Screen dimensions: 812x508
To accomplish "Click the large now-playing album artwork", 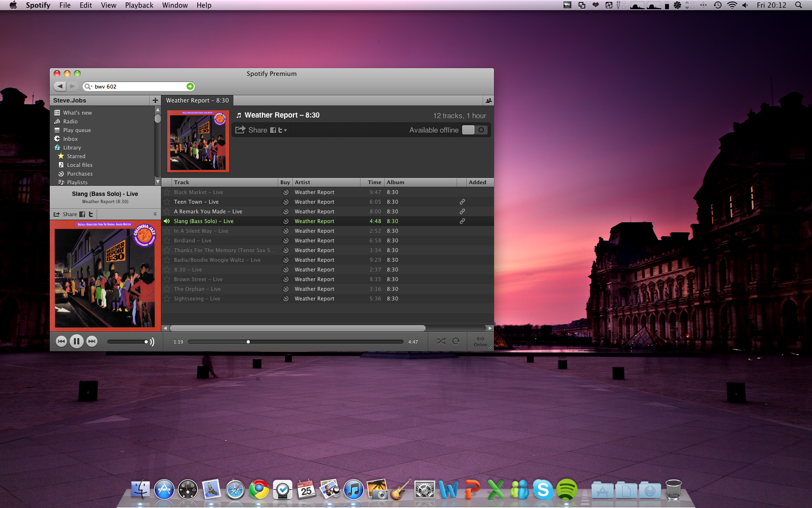I will (x=105, y=275).
